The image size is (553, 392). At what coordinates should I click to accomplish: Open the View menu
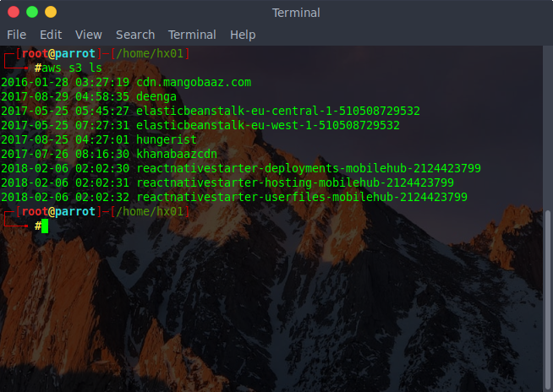pyautogui.click(x=89, y=35)
